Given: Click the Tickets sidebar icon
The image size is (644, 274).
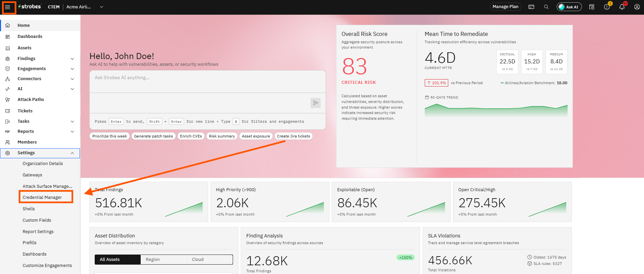Looking at the screenshot, I should point(8,111).
